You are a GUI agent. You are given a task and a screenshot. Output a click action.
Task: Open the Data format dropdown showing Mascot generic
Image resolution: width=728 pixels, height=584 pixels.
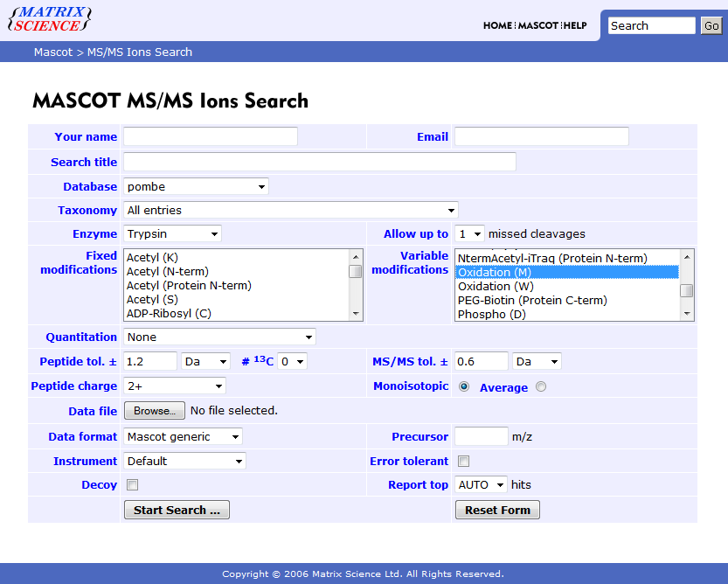coord(183,437)
